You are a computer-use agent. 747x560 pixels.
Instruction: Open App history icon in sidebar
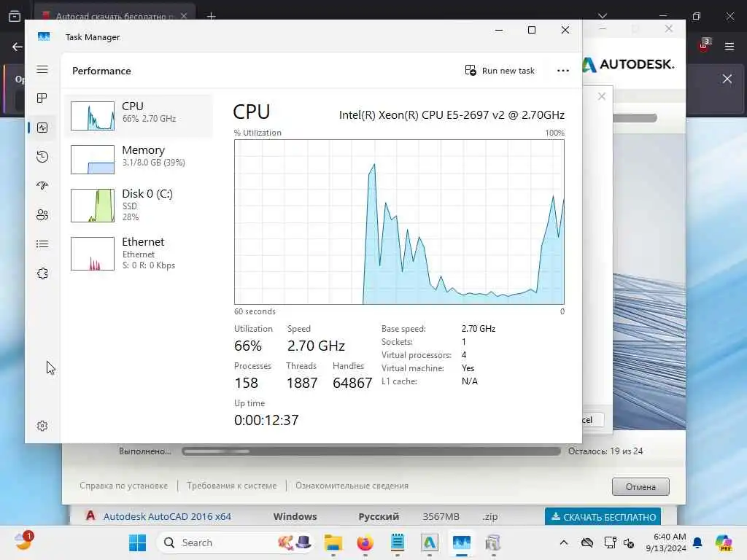pyautogui.click(x=42, y=157)
